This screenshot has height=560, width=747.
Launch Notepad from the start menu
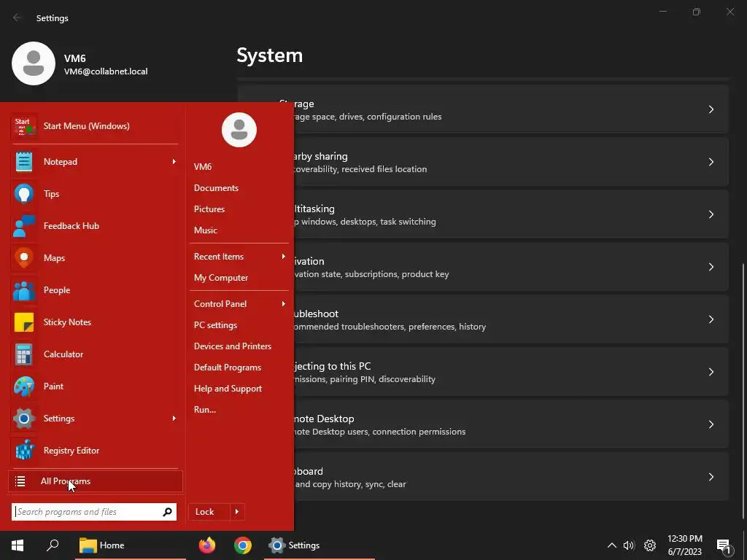[95, 162]
